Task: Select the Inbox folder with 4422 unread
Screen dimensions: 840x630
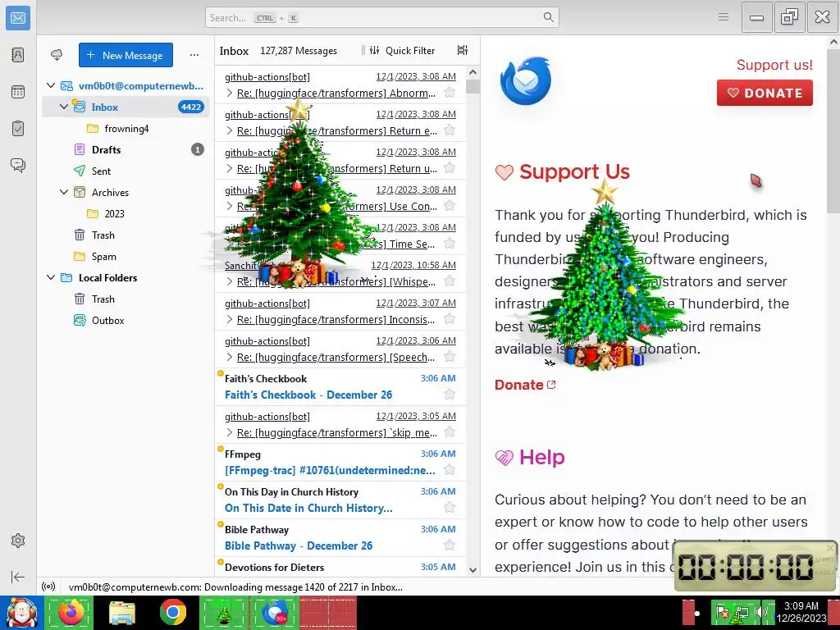Action: [x=126, y=107]
